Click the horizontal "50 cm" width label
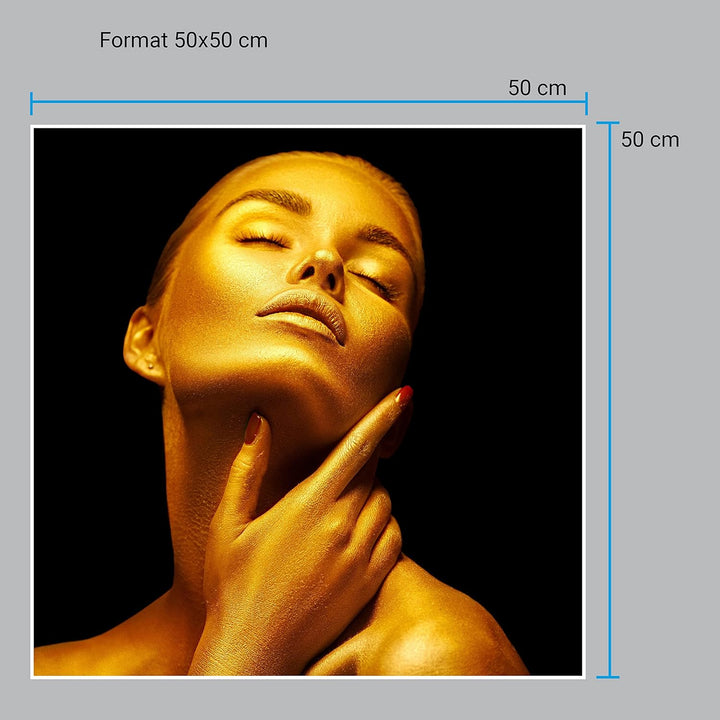The image size is (720, 720). pos(537,88)
